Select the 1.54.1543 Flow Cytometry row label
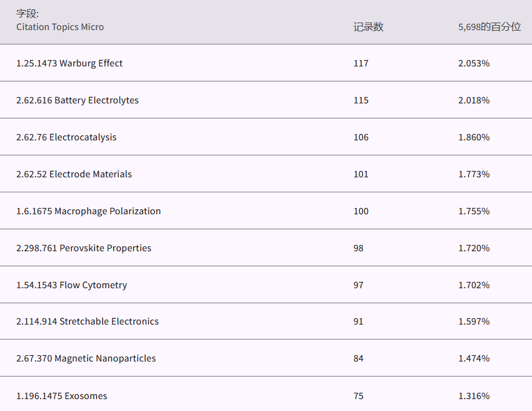 (x=71, y=285)
